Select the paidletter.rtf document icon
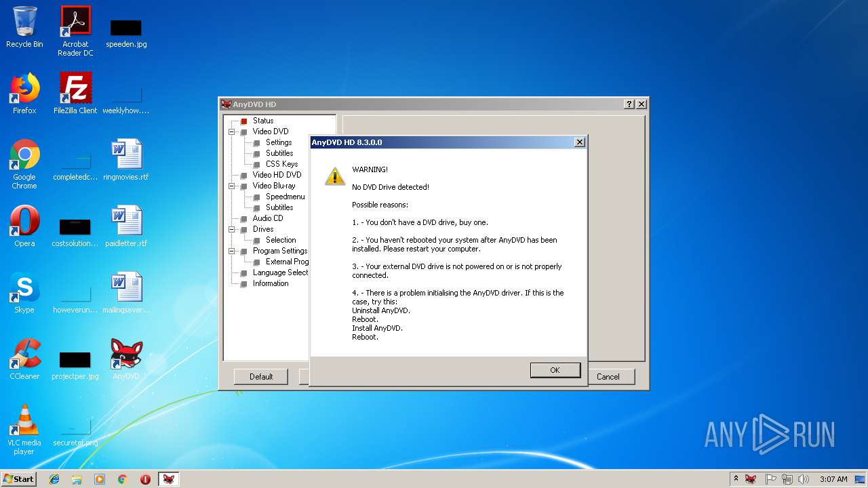 [x=126, y=226]
